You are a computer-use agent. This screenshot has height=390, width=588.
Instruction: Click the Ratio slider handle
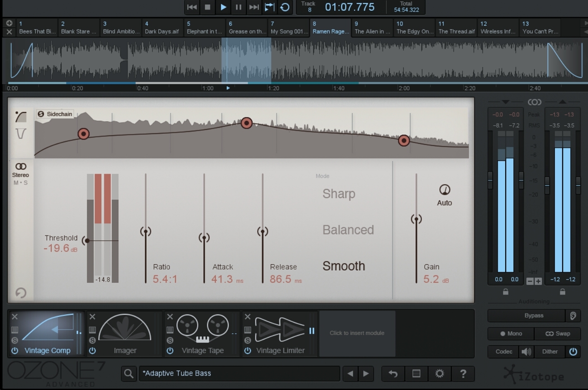pyautogui.click(x=145, y=232)
